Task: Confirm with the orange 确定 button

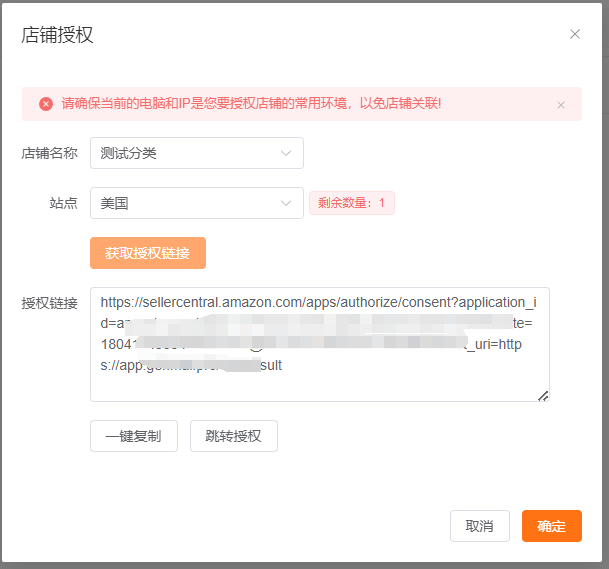Action: [551, 526]
